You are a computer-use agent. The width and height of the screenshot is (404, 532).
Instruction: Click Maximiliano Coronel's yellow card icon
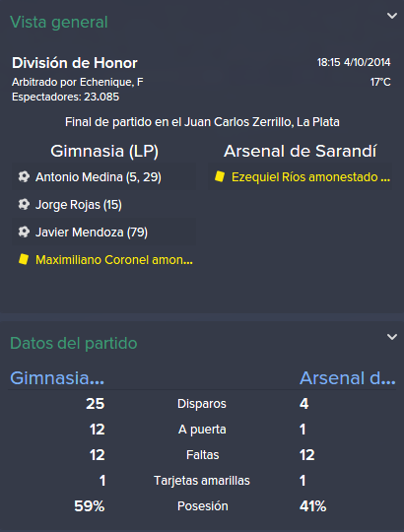(24, 259)
